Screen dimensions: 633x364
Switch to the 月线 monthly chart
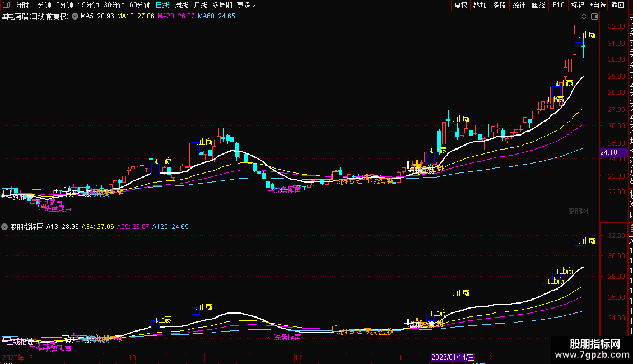200,5
